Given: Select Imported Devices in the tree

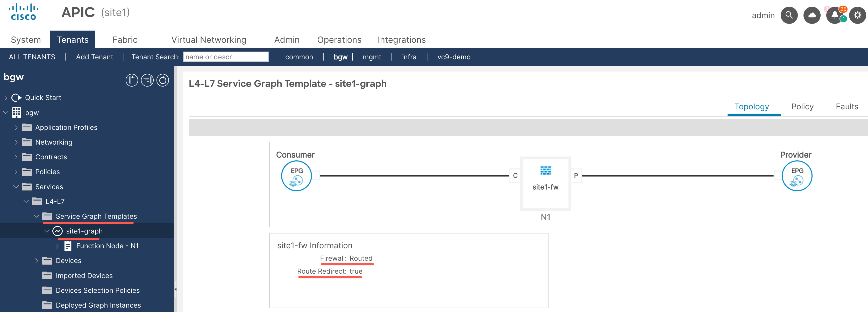Looking at the screenshot, I should (84, 276).
